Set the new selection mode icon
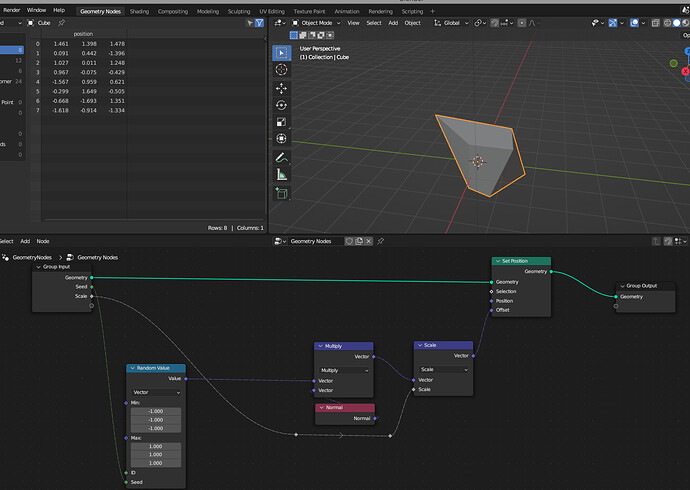The image size is (690, 490). coord(294,35)
